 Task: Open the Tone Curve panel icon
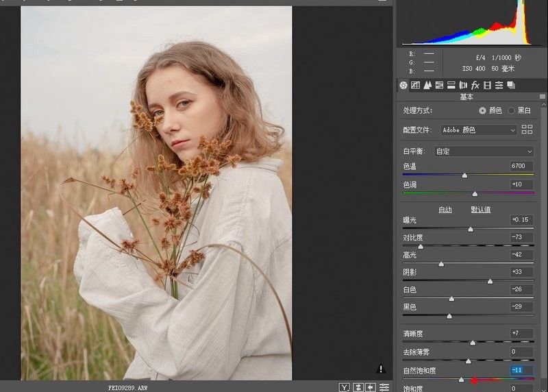[x=415, y=85]
